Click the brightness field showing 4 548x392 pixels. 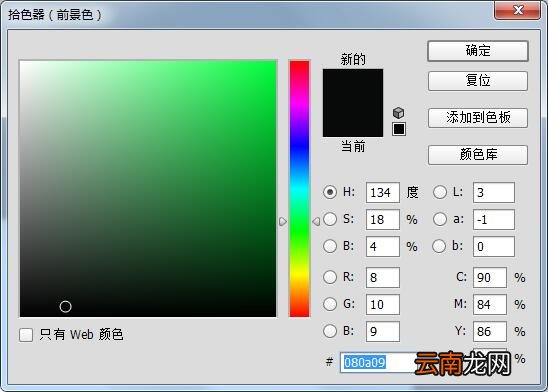[383, 246]
